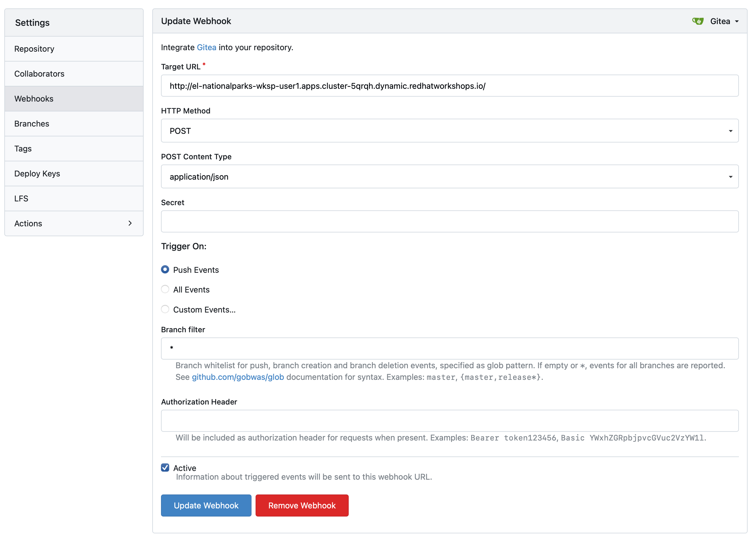Open the POST Content Type dropdown

tap(449, 176)
